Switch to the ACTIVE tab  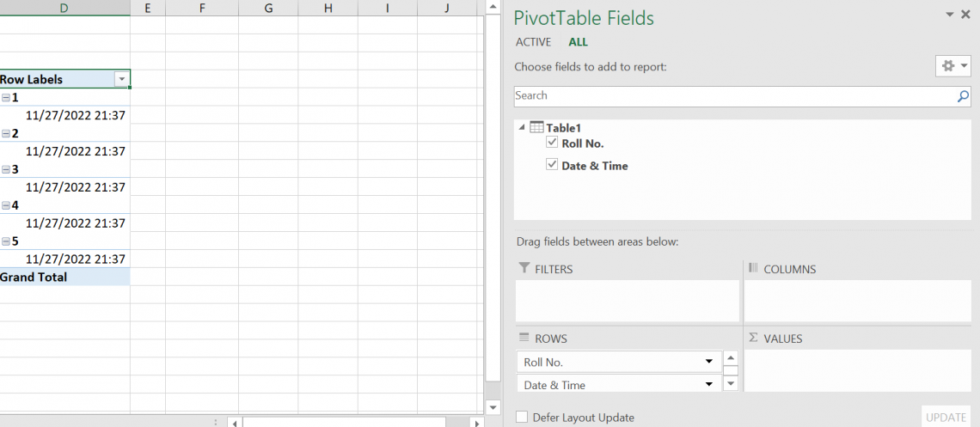click(x=533, y=42)
